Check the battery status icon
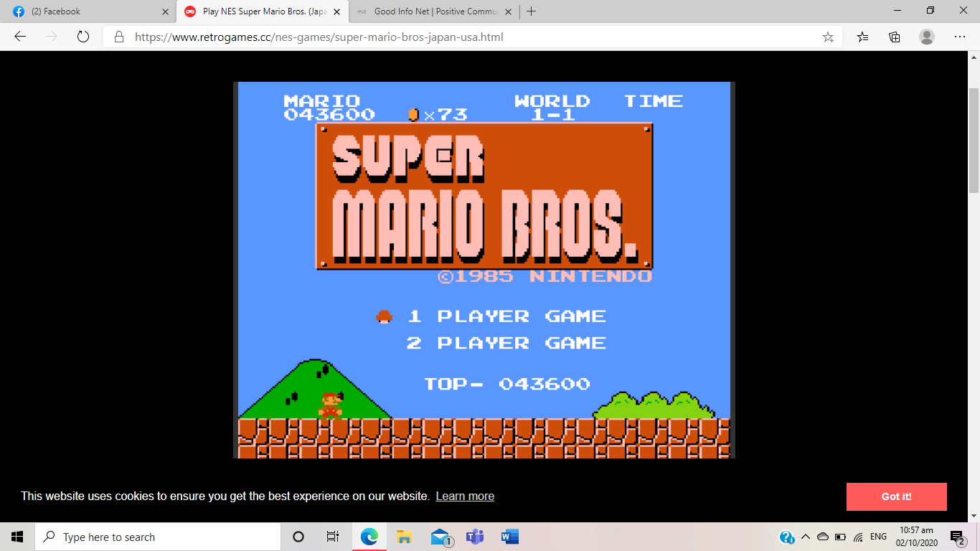This screenshot has height=551, width=980. (x=841, y=537)
